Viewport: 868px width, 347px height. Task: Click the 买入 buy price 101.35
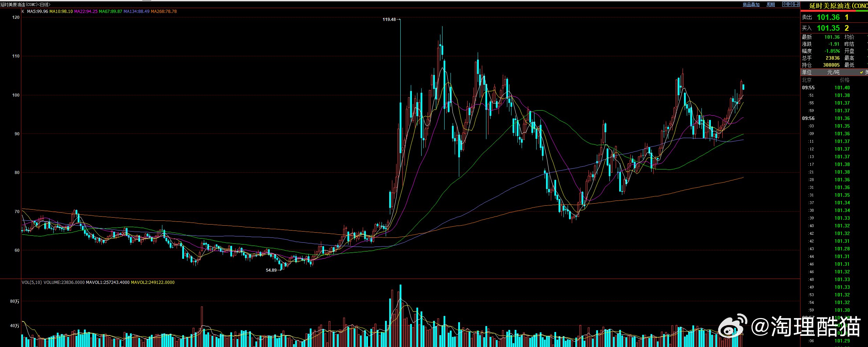tap(828, 28)
